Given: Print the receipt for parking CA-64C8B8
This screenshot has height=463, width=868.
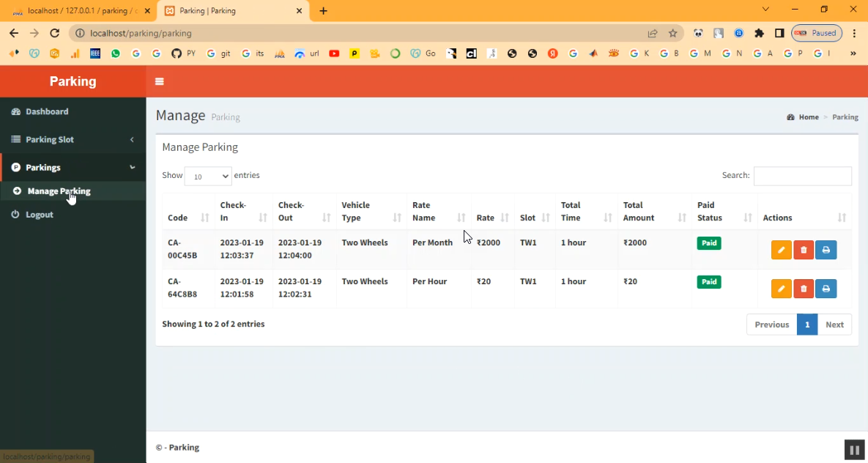Looking at the screenshot, I should (826, 289).
